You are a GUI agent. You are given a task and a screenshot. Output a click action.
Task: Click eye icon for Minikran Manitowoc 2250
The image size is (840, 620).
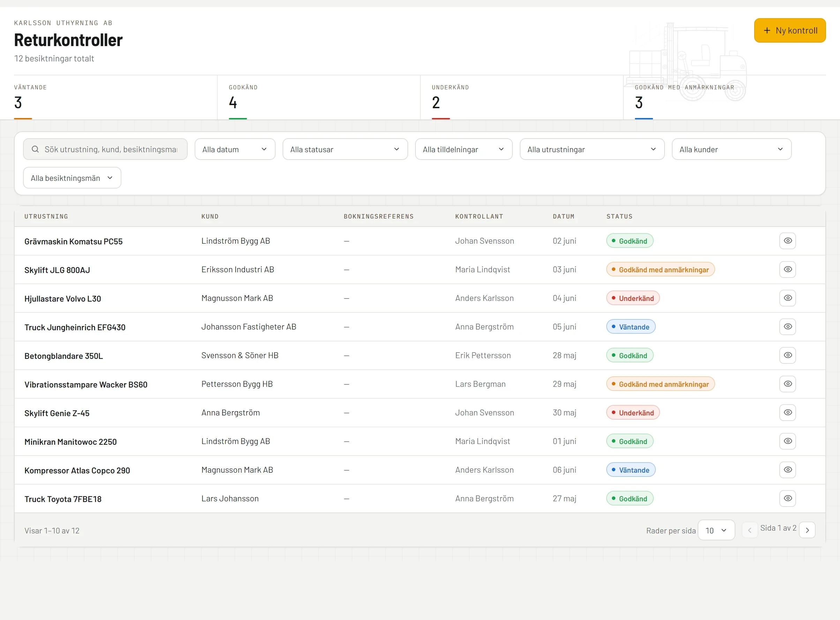pyautogui.click(x=788, y=441)
